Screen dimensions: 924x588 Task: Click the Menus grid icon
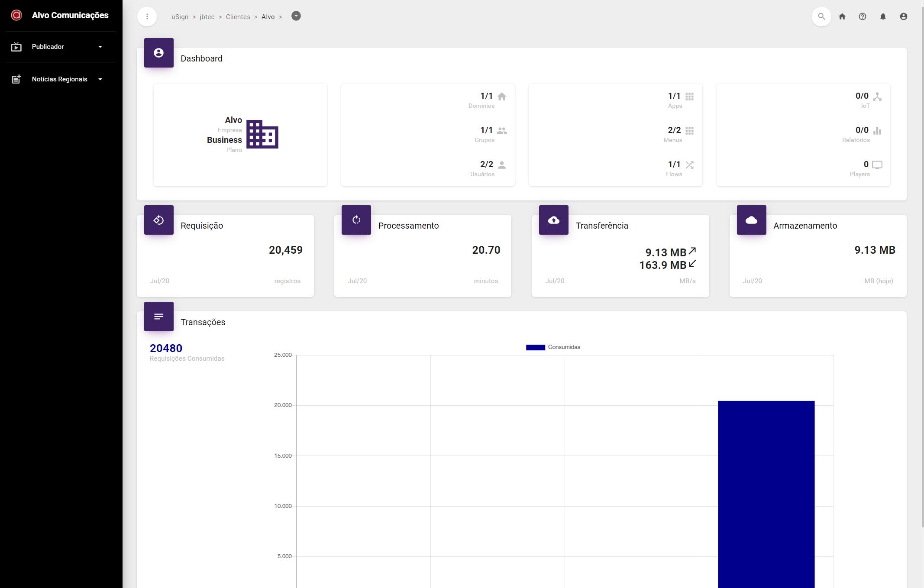click(690, 131)
